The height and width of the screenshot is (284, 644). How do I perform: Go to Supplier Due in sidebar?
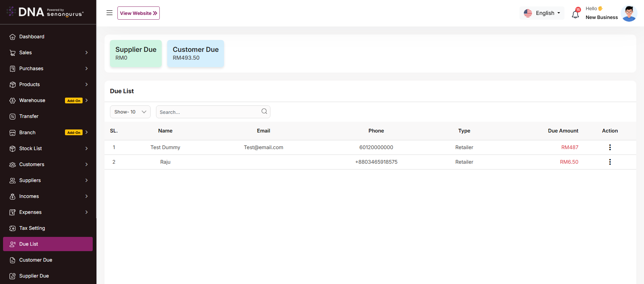click(34, 276)
